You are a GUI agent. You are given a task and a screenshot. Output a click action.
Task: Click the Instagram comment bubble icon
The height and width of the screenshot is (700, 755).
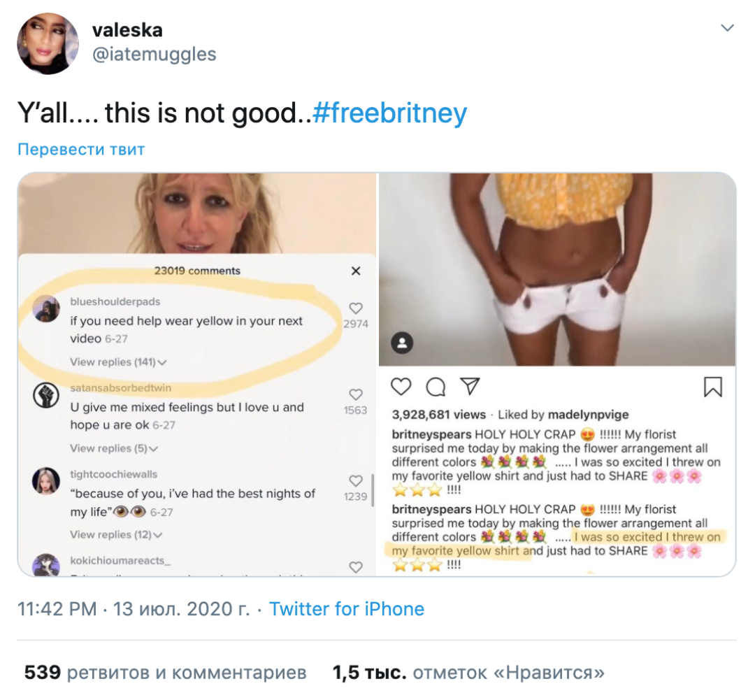(x=436, y=386)
